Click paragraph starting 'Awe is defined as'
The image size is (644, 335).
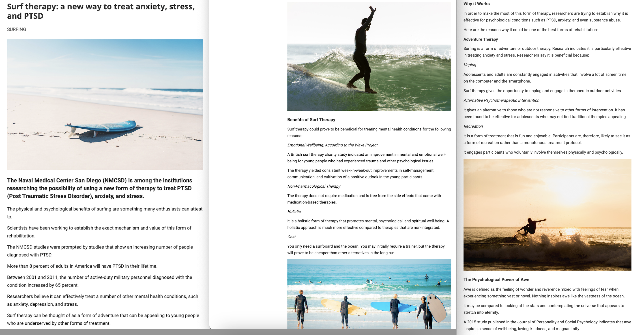point(544,293)
